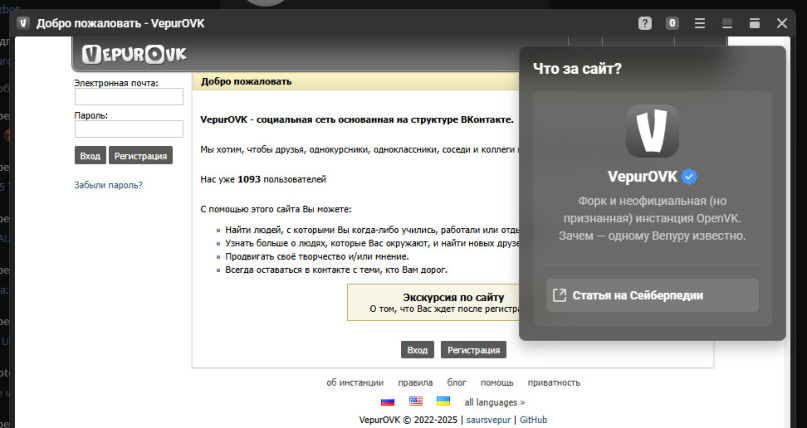Focus the 'Пароль' password field
The image size is (807, 428).
(x=129, y=129)
